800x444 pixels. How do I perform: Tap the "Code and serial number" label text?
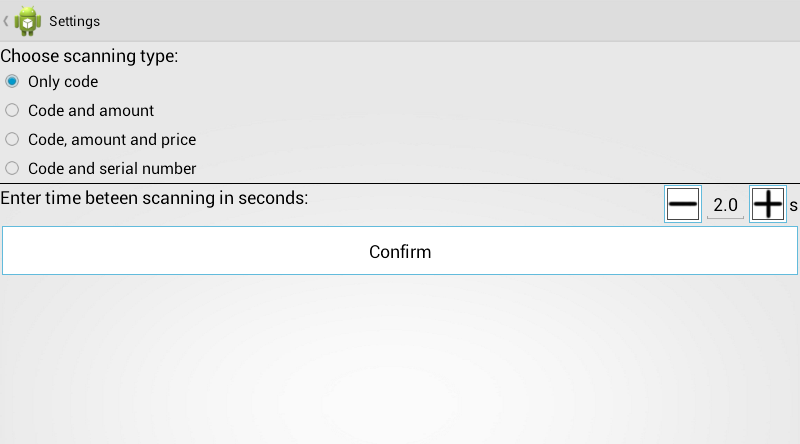112,169
